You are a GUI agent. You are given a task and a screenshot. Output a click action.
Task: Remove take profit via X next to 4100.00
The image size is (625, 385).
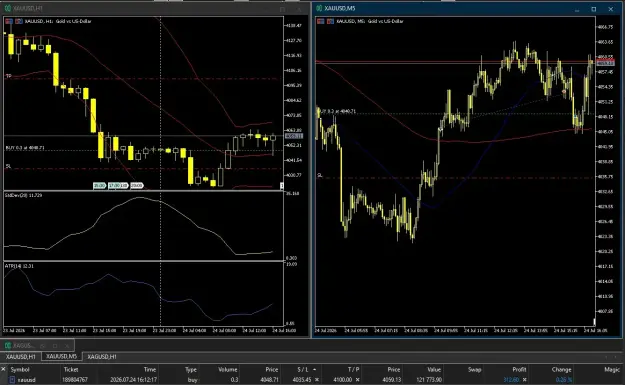[x=358, y=380]
